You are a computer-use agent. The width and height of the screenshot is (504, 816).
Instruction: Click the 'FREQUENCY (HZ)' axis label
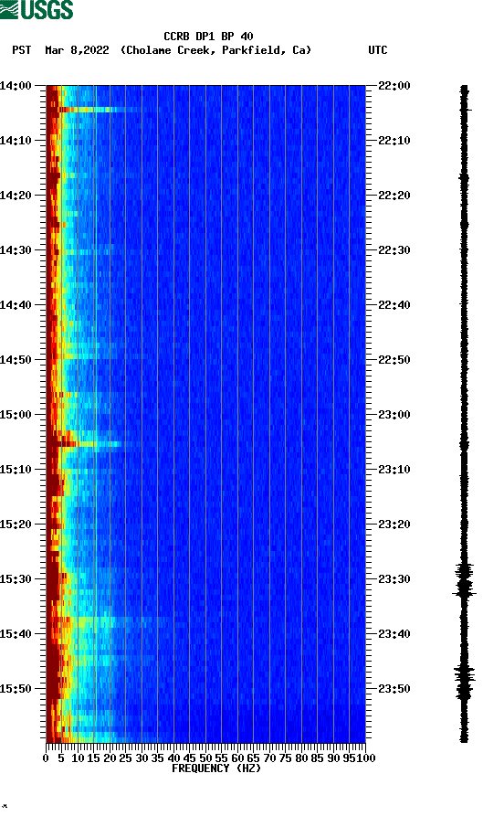(215, 768)
